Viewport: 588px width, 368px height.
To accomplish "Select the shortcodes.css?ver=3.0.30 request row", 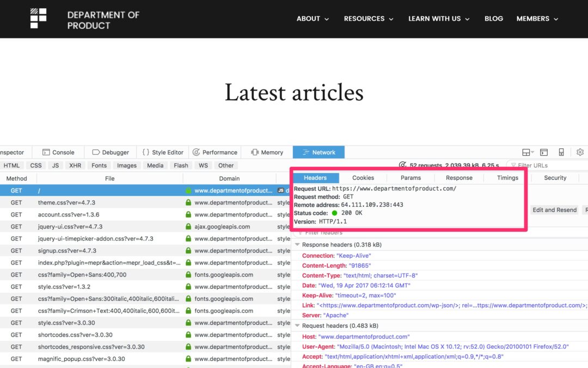I will [145, 335].
